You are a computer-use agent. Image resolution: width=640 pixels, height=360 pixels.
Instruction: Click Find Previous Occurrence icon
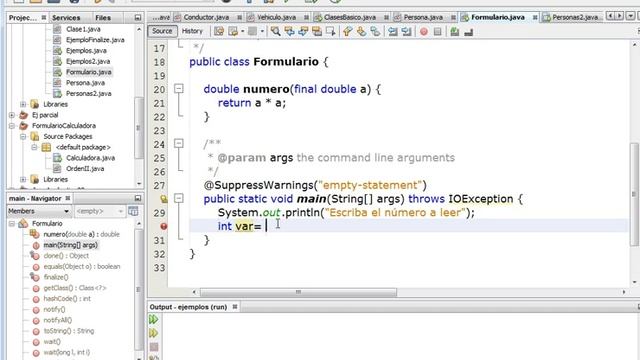(x=289, y=31)
